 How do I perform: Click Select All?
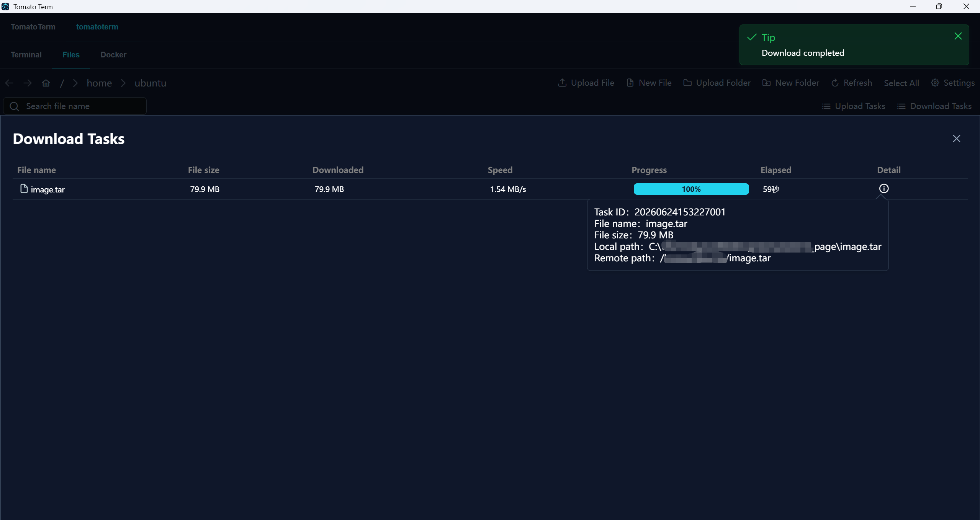tap(901, 83)
